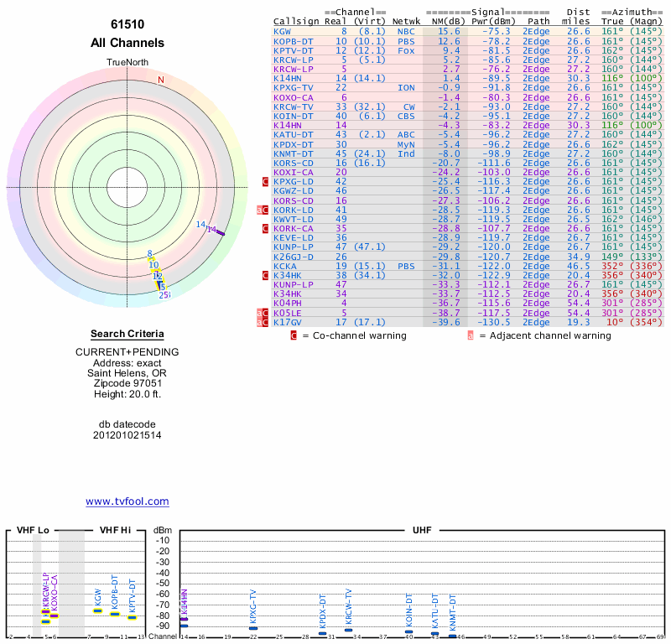671x644 pixels.
Task: Click the KGW bar in the VHF Hi chart
Action: (x=98, y=611)
